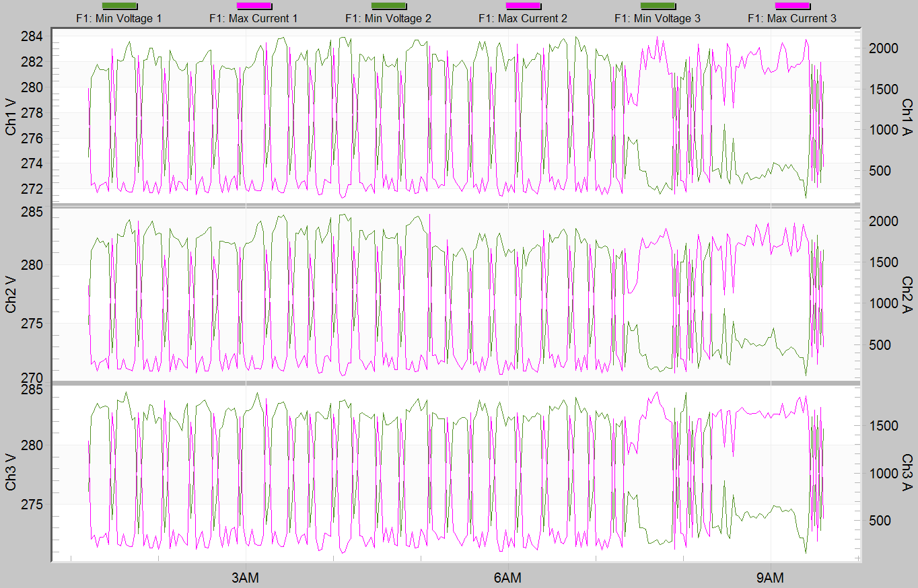Click the Ch1 V axis label
The width and height of the screenshot is (918, 588).
[x=10, y=114]
